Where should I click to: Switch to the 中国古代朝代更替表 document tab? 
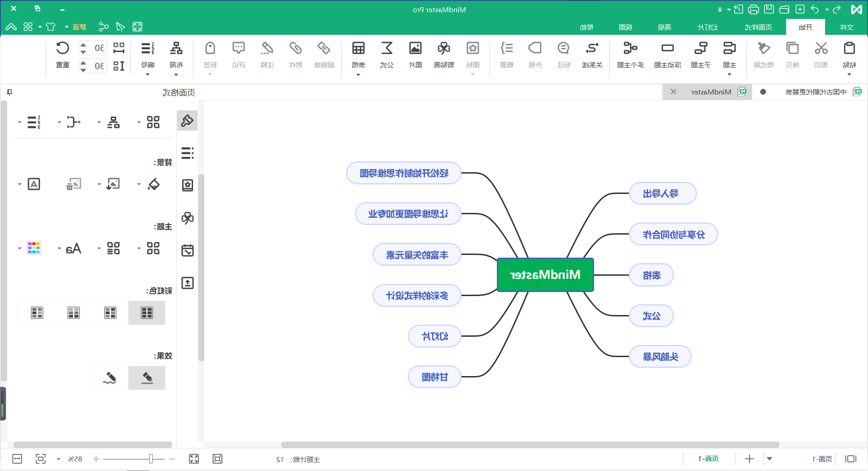816,92
